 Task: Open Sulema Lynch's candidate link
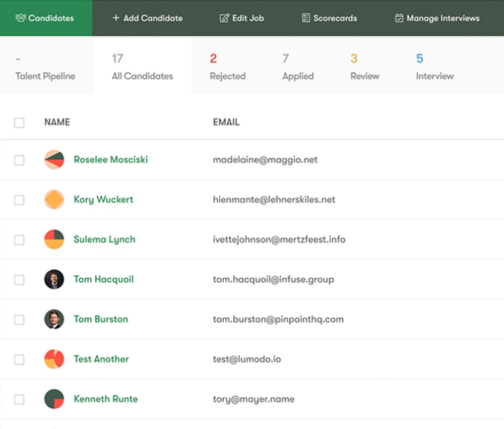[104, 239]
